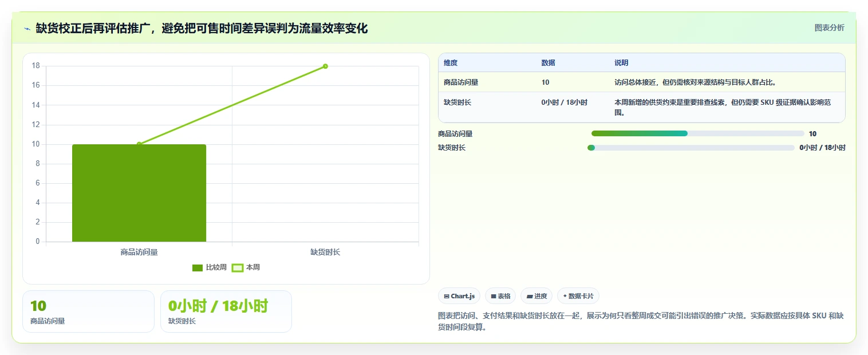Select the Chart.js chip
Screen dimensions: 868x355
(459, 296)
